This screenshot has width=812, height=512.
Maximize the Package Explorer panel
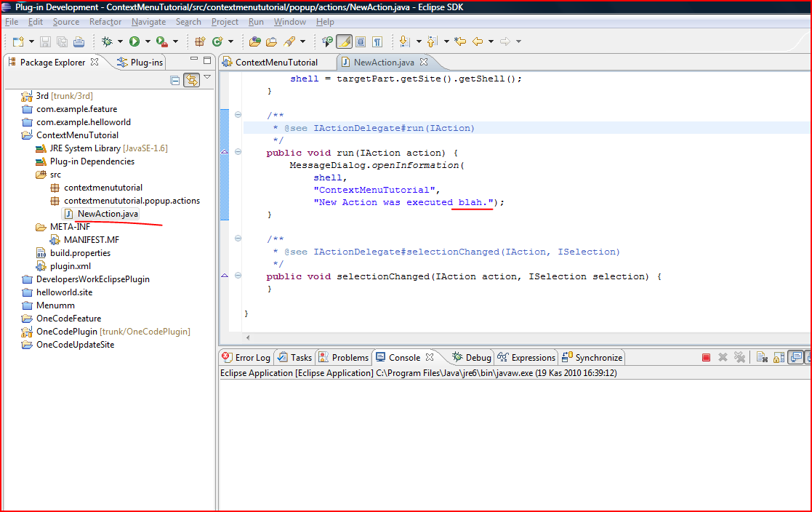207,60
